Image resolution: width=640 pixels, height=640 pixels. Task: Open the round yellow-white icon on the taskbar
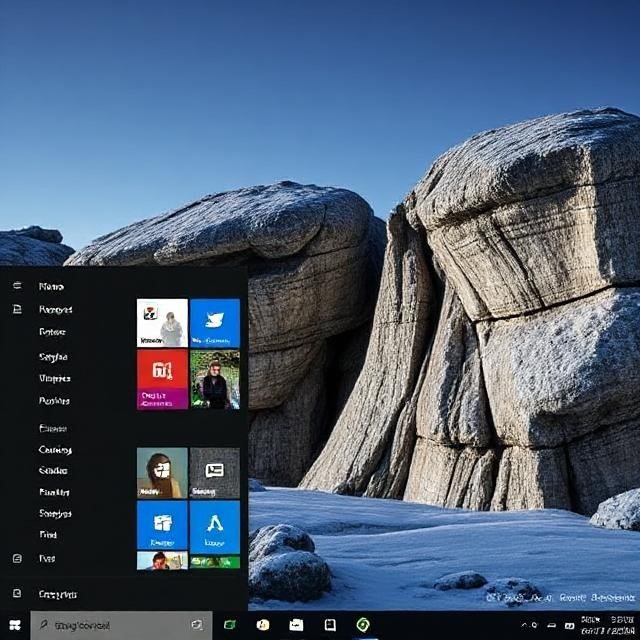[x=263, y=624]
